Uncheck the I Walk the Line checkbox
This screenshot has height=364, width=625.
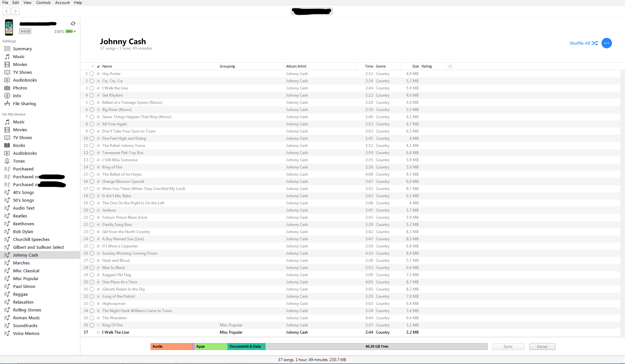click(x=98, y=88)
